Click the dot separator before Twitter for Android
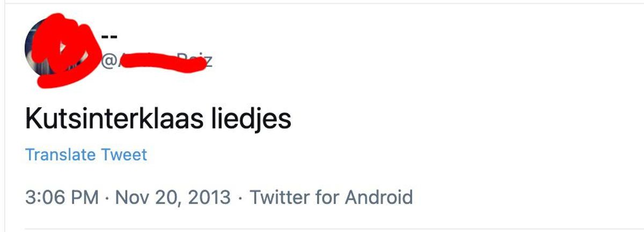 (240, 198)
